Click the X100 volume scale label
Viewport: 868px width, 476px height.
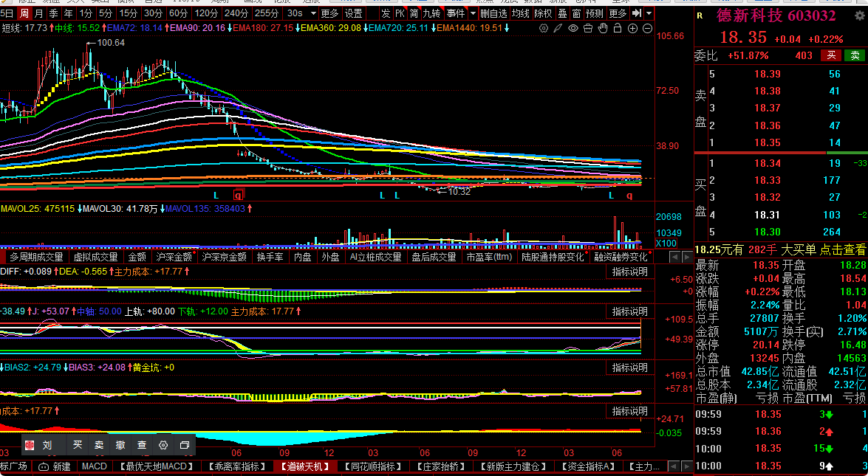pyautogui.click(x=666, y=244)
